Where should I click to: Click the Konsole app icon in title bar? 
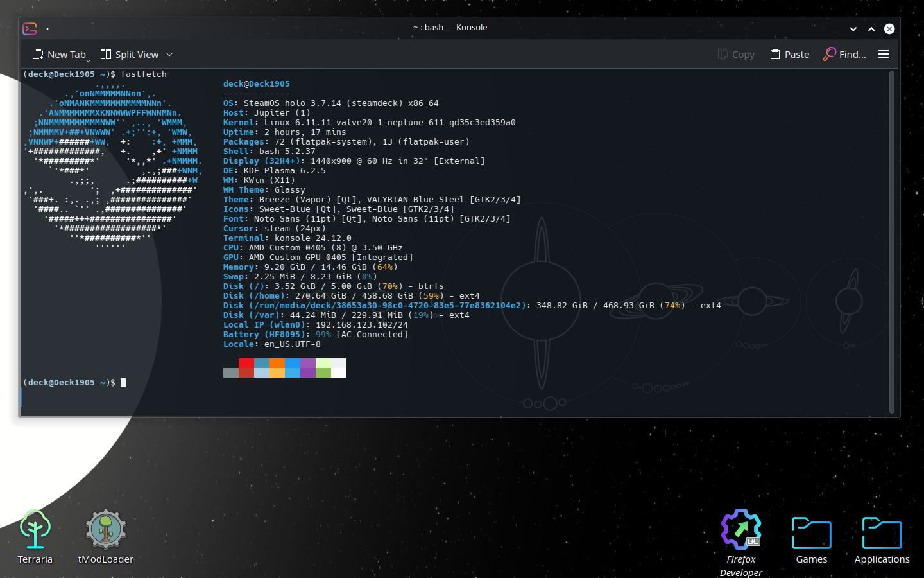pyautogui.click(x=30, y=29)
